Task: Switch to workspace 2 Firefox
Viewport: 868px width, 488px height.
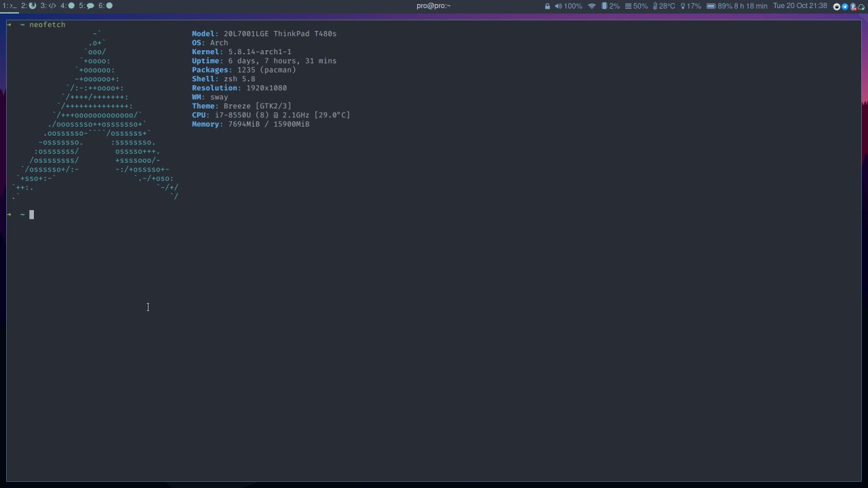Action: click(x=28, y=5)
